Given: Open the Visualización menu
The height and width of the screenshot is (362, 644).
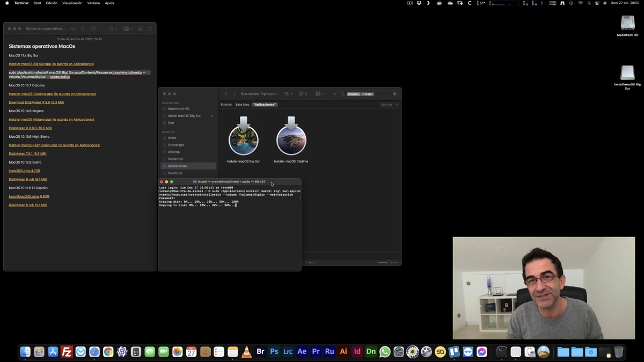Looking at the screenshot, I should pyautogui.click(x=72, y=3).
